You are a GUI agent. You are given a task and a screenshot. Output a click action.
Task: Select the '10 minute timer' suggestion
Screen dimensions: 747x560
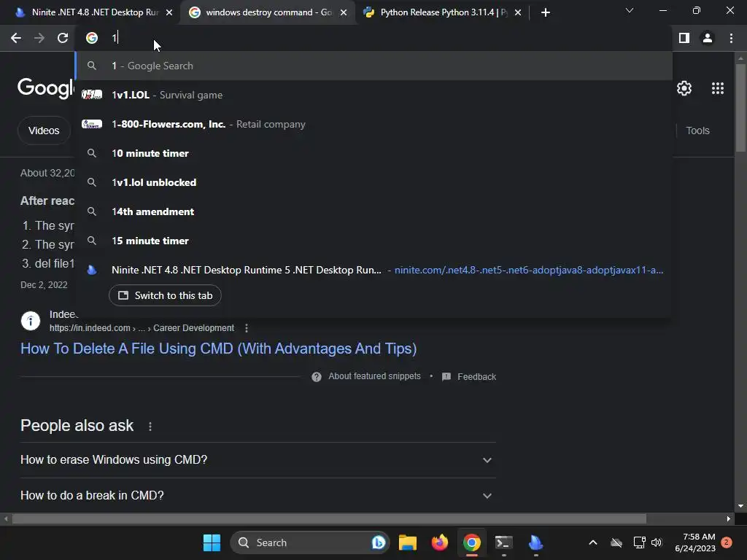click(374, 153)
